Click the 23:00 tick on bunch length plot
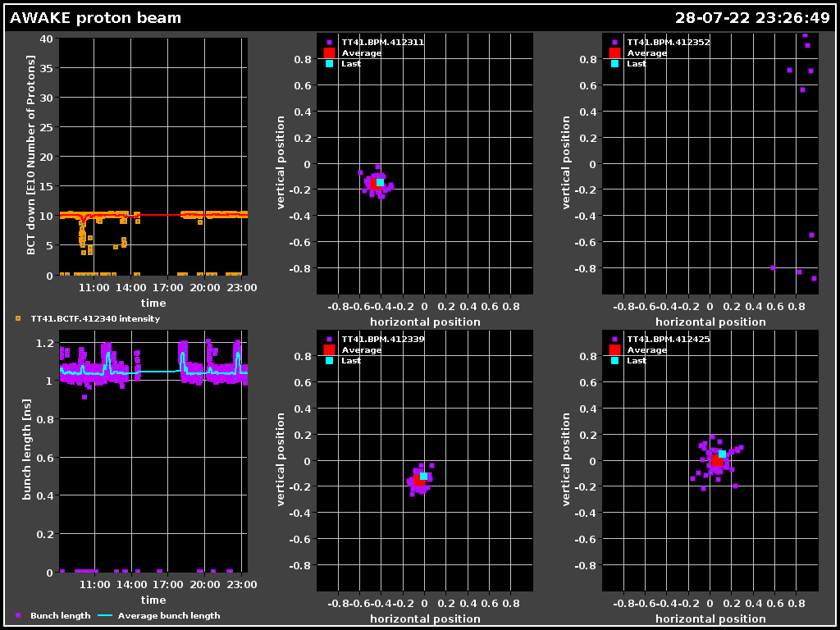 (242, 585)
